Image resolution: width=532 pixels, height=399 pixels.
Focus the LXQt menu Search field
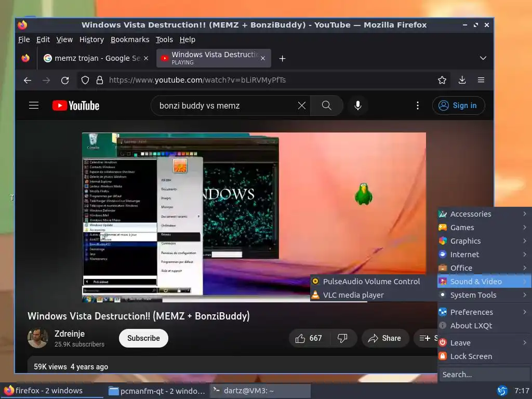pos(484,375)
